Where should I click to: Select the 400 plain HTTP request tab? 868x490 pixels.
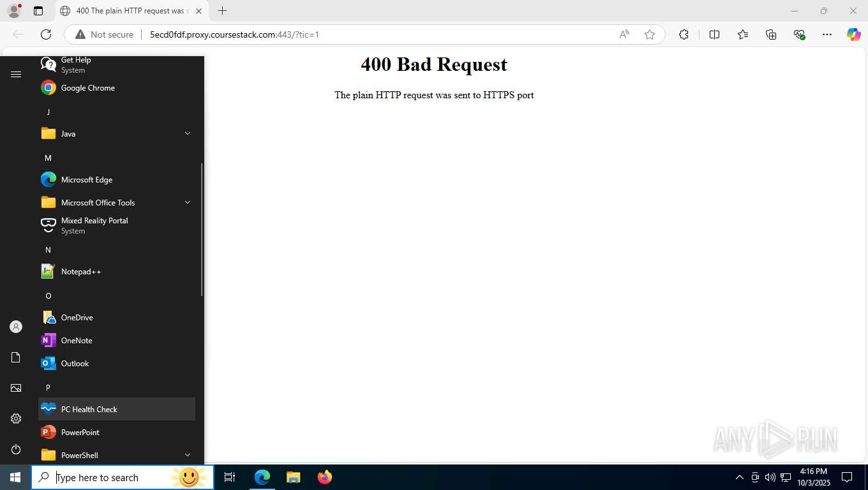click(132, 11)
